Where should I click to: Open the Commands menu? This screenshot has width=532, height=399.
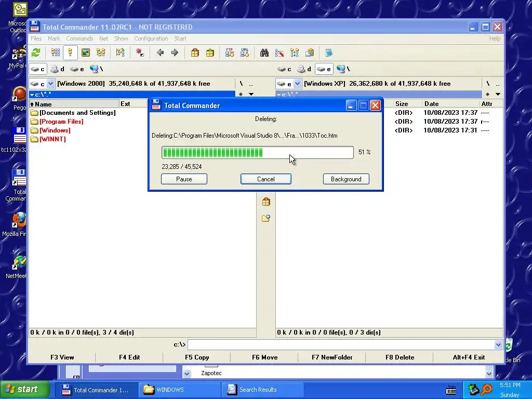pos(79,38)
